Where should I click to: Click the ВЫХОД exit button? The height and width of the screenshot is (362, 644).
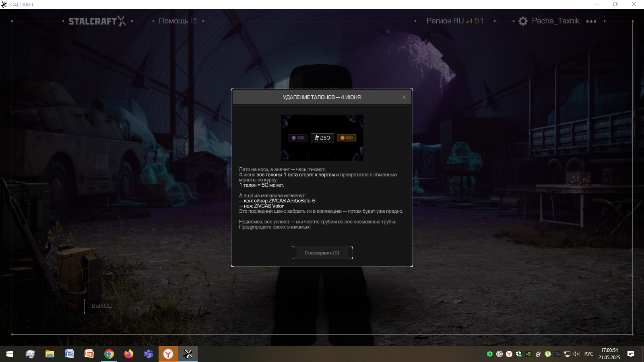101,306
